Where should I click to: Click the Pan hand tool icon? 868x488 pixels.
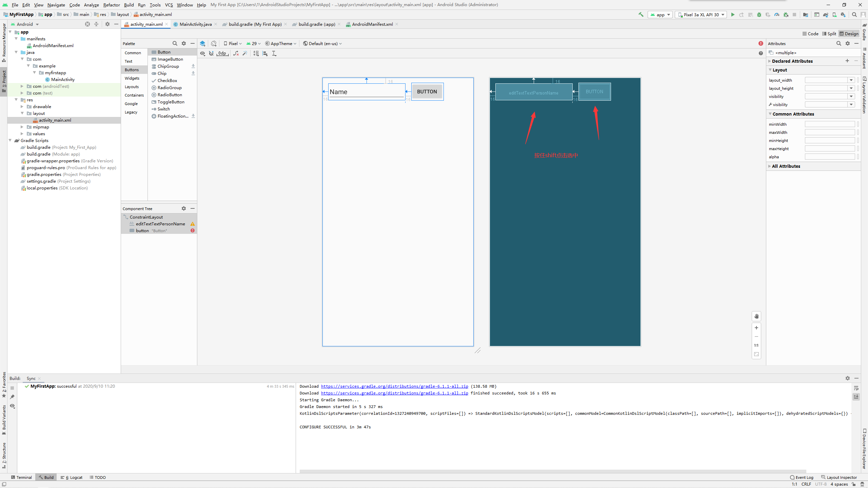pyautogui.click(x=756, y=316)
